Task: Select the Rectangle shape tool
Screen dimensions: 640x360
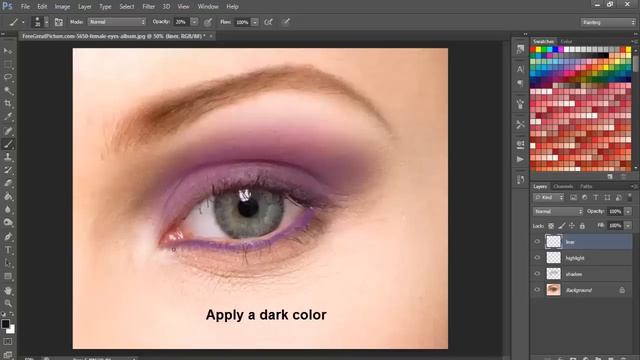Action: point(8,276)
